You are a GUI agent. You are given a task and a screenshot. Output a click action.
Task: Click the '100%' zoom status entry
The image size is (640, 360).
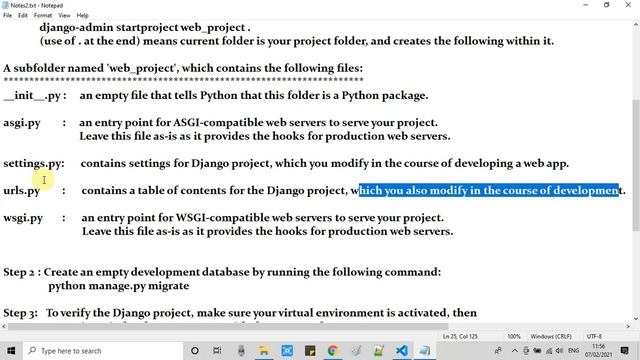(x=514, y=337)
